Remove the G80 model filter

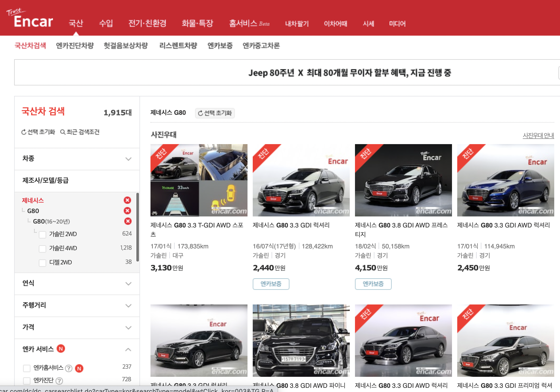pos(127,211)
